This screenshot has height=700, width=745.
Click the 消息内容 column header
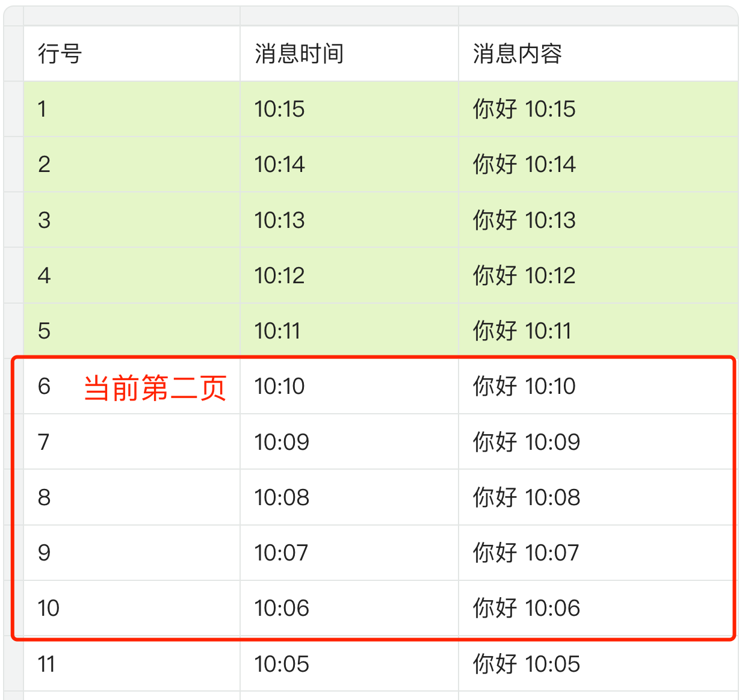518,54
